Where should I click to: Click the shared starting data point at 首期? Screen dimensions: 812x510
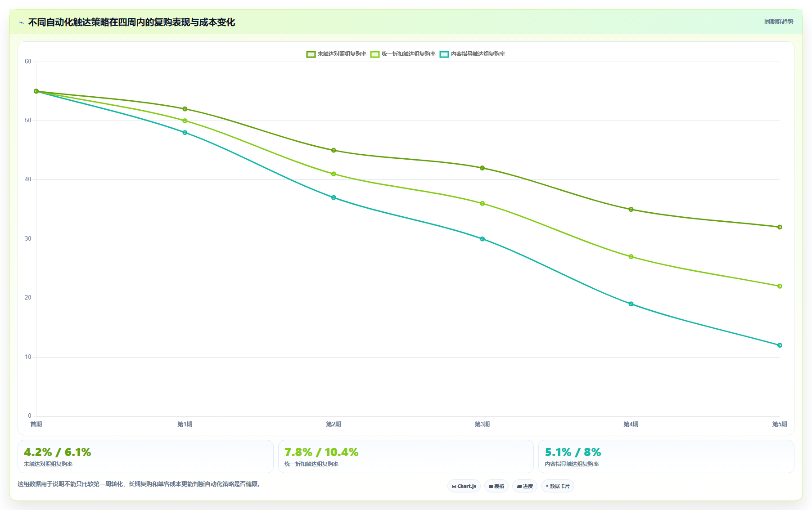click(x=36, y=91)
